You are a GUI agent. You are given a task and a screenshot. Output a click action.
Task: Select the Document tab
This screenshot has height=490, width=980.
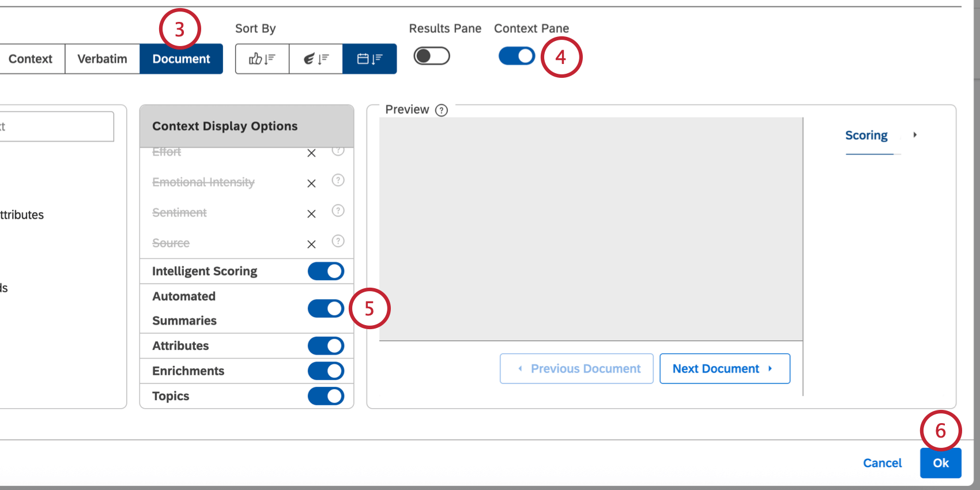coord(180,58)
